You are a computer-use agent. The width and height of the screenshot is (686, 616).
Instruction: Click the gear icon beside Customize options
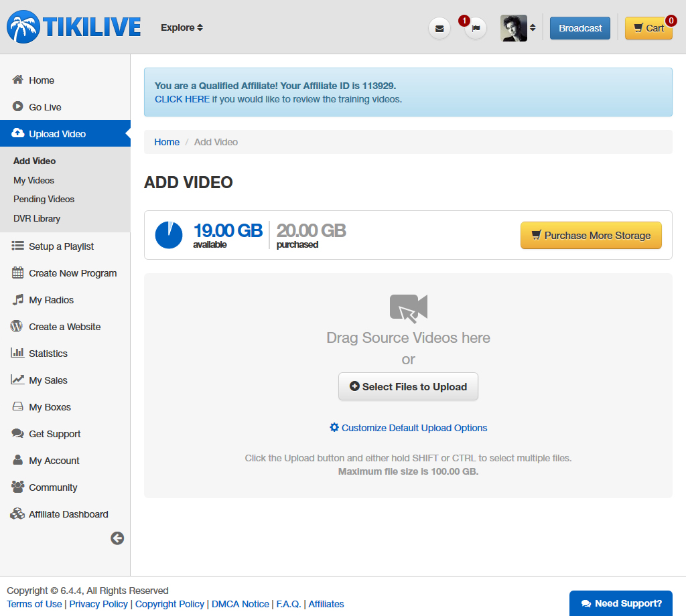pyautogui.click(x=334, y=427)
